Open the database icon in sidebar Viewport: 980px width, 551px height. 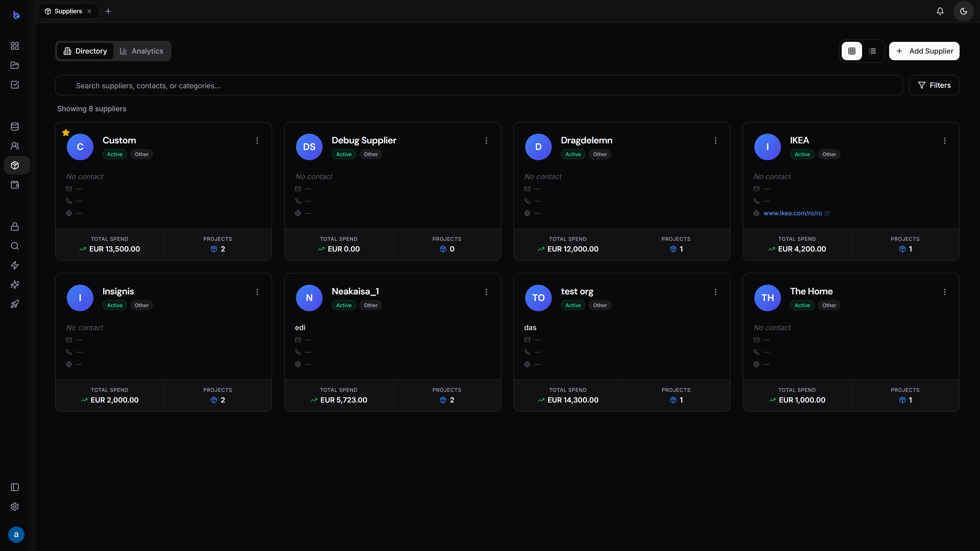[15, 127]
